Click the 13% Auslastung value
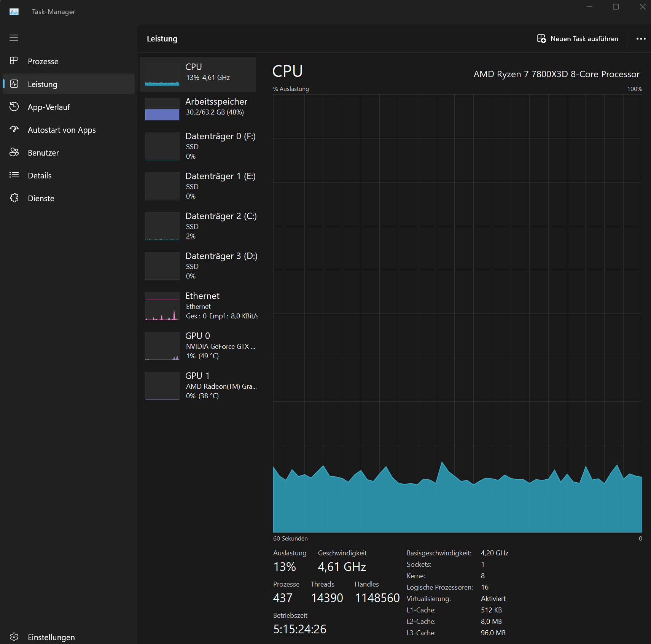 click(x=285, y=567)
